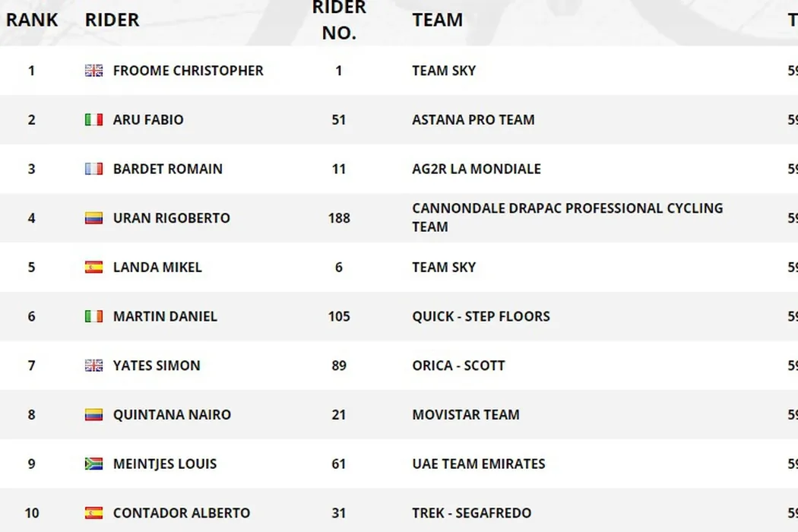Screen dimensions: 798x532
Task: Click the Spanish flag next to Contador Alberto
Action: [93, 513]
